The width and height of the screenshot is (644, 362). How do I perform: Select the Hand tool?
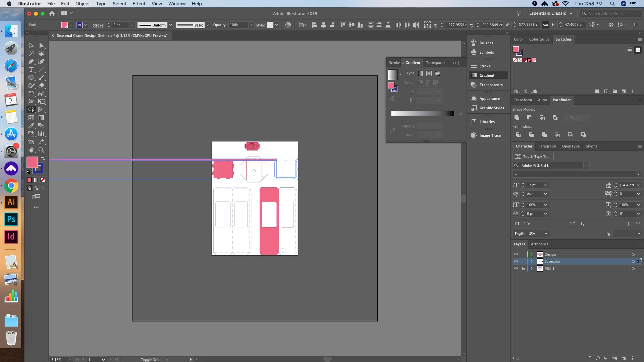[31, 150]
